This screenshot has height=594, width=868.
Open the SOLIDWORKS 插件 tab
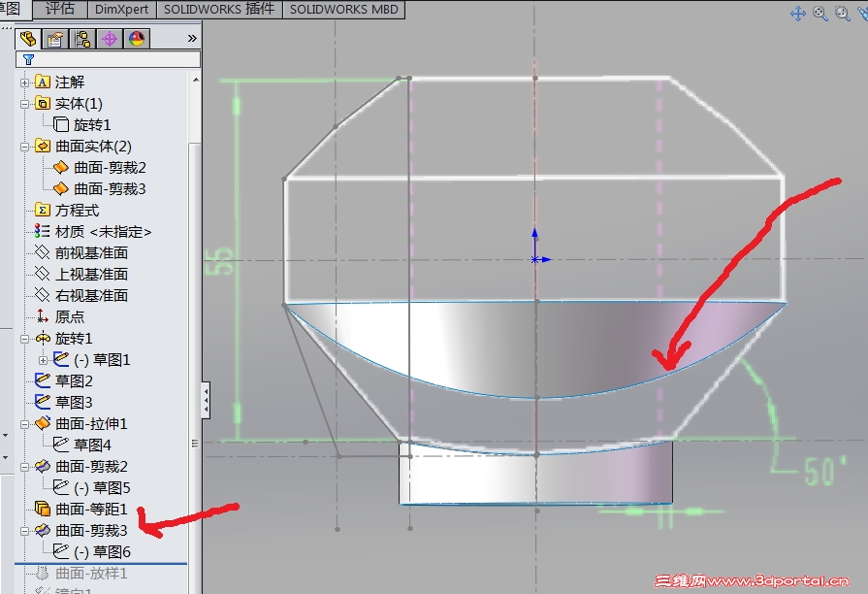tap(219, 10)
